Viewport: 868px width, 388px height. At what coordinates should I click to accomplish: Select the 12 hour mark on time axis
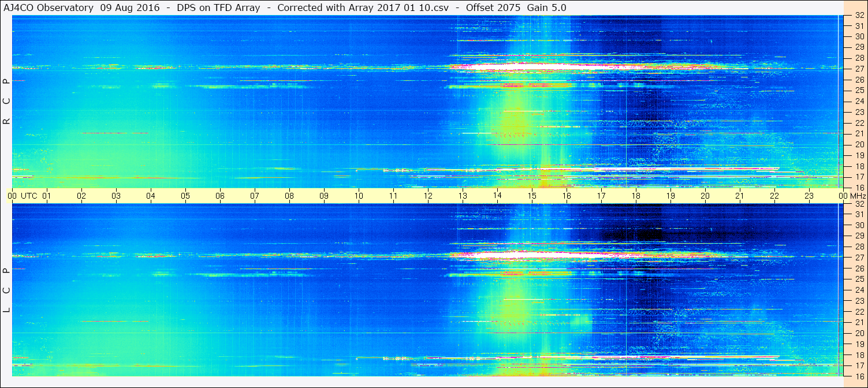428,196
